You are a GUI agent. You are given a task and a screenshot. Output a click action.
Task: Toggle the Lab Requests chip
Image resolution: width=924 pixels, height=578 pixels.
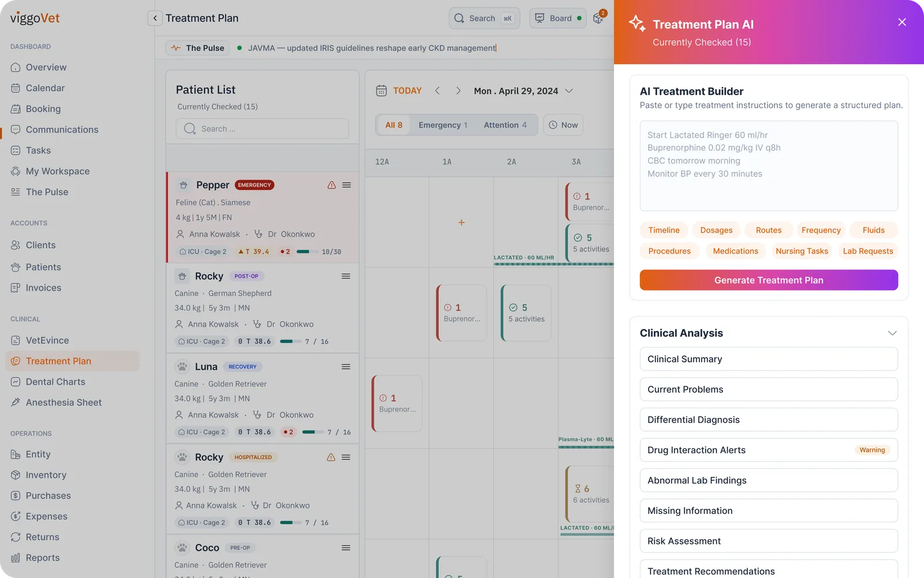[x=867, y=251]
